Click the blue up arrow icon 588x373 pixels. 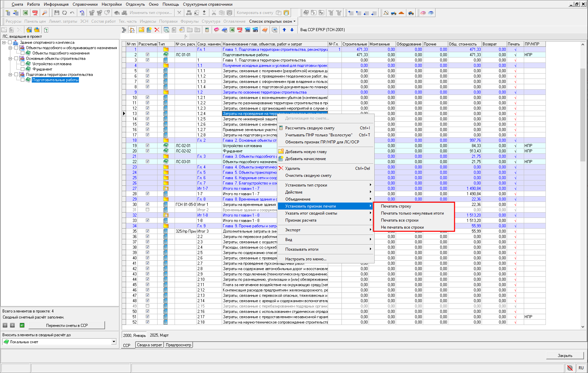284,30
